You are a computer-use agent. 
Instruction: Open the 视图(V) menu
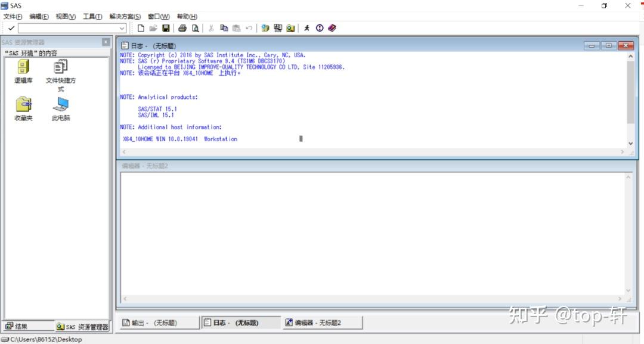tap(66, 17)
